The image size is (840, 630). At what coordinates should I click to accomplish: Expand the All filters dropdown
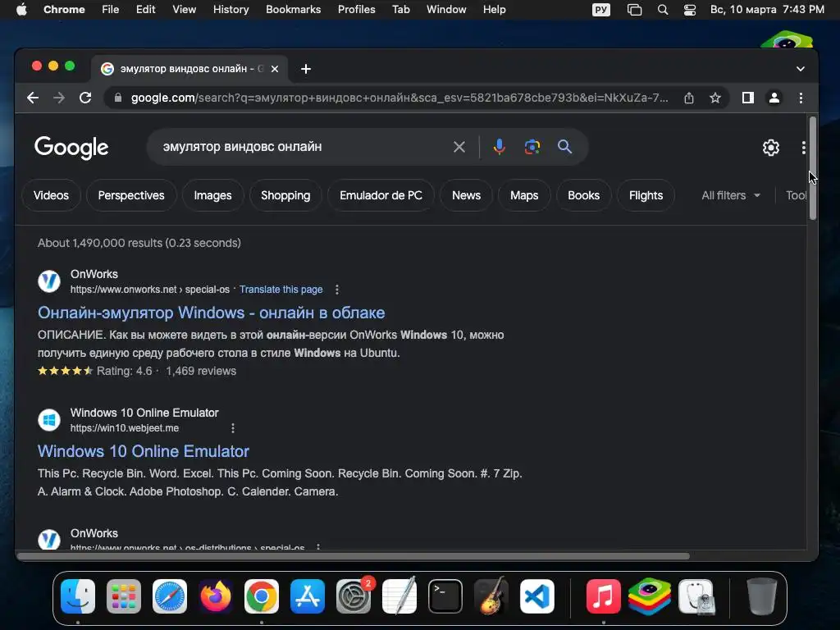[x=731, y=195]
